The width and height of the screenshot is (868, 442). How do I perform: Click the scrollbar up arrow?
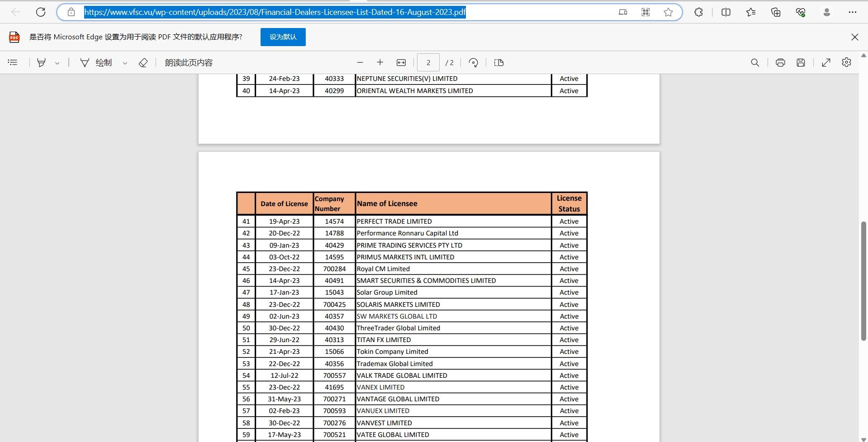click(863, 56)
